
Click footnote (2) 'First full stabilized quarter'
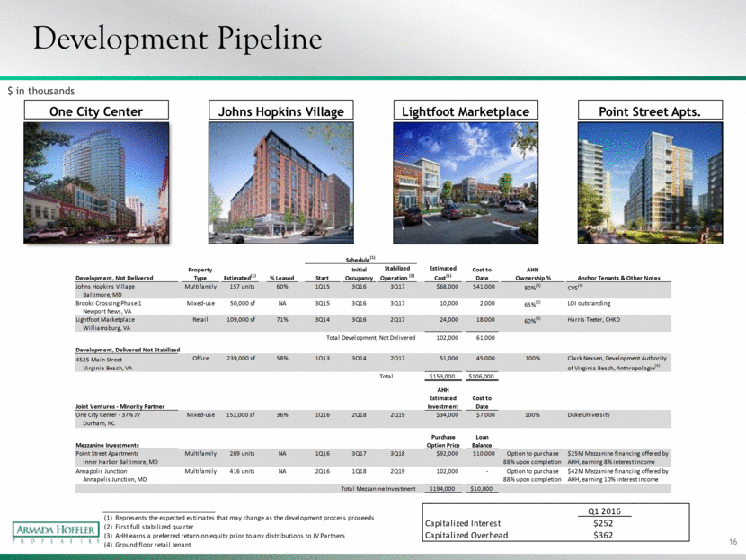(x=148, y=527)
